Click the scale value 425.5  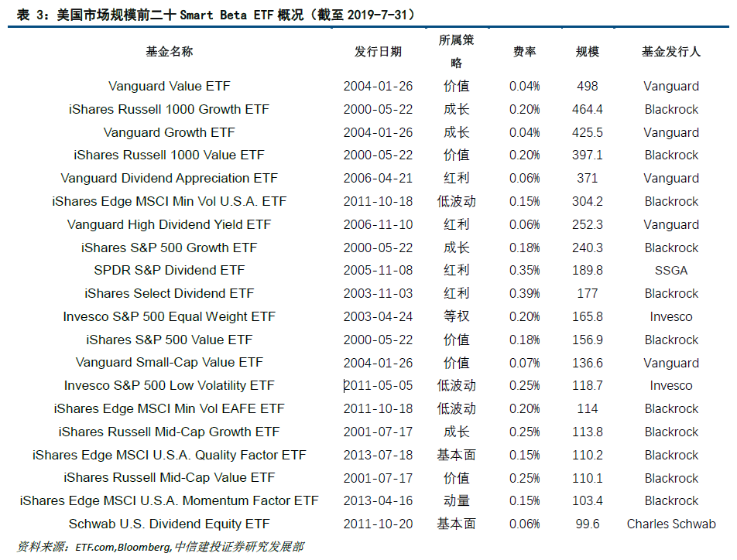[587, 132]
